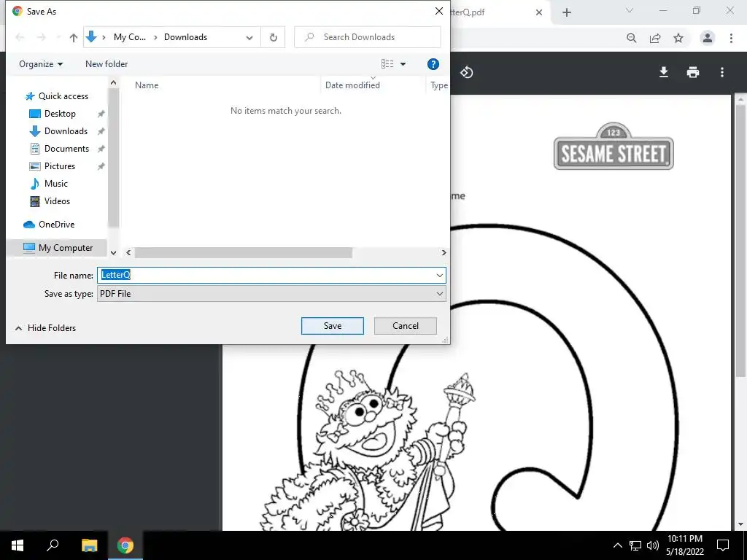
Task: Download the PDF in Chrome viewer
Action: pyautogui.click(x=664, y=72)
